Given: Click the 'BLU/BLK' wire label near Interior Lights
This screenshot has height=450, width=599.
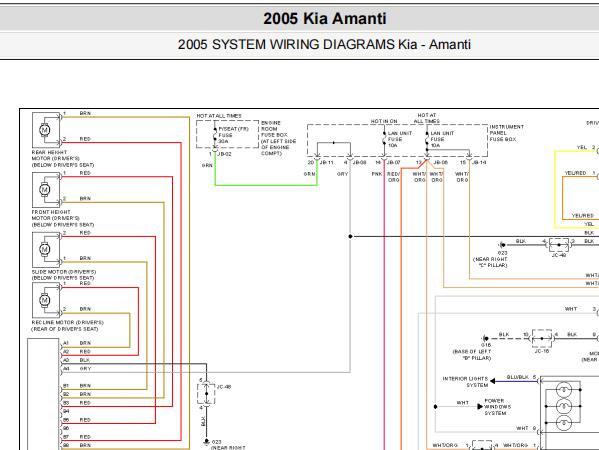Looking at the screenshot, I should (518, 377).
